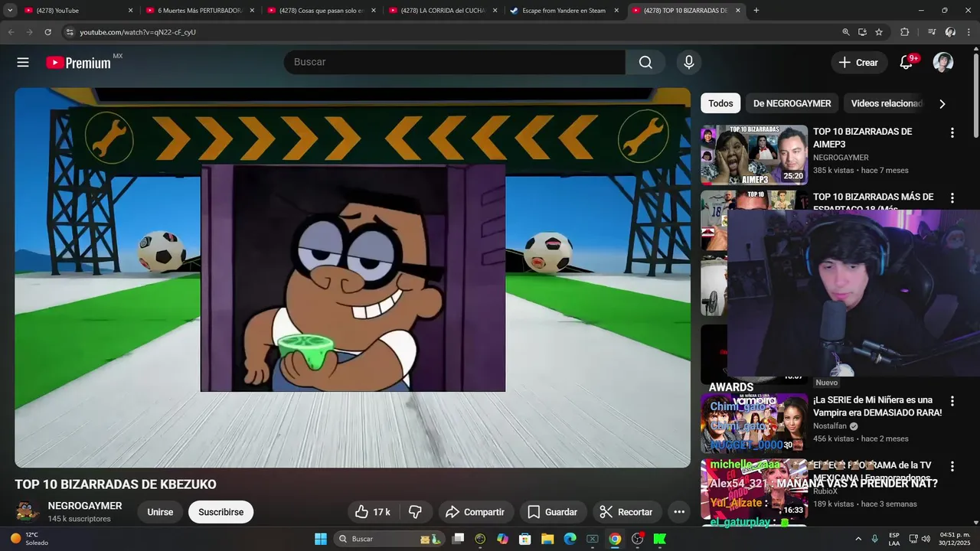Open more actions ellipsis below video
The image size is (980, 551).
pos(679,512)
